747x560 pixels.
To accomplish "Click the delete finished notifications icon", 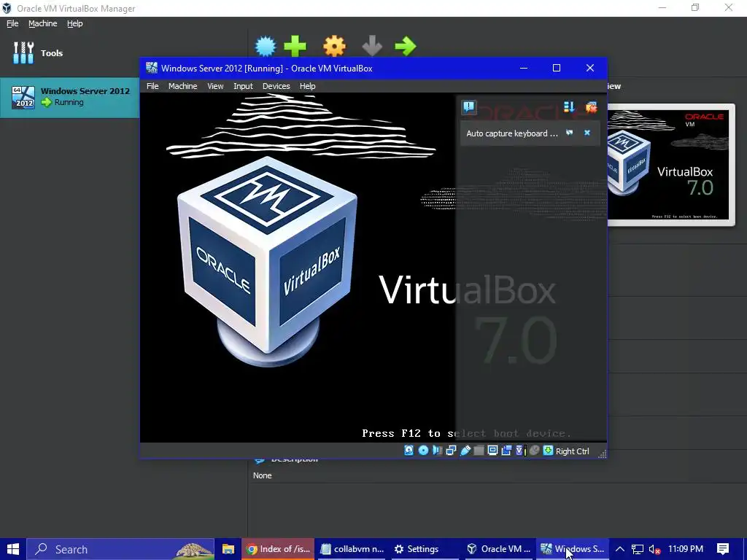I will point(591,106).
